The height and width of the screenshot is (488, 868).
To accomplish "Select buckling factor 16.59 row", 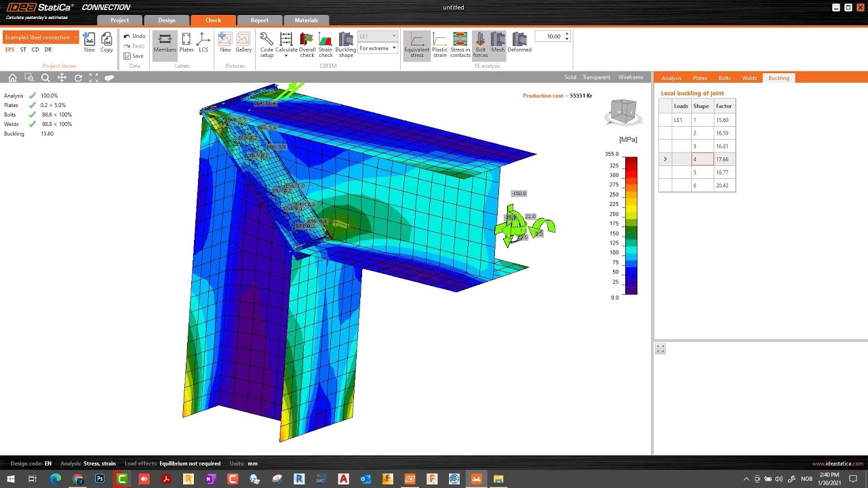I will click(x=697, y=133).
